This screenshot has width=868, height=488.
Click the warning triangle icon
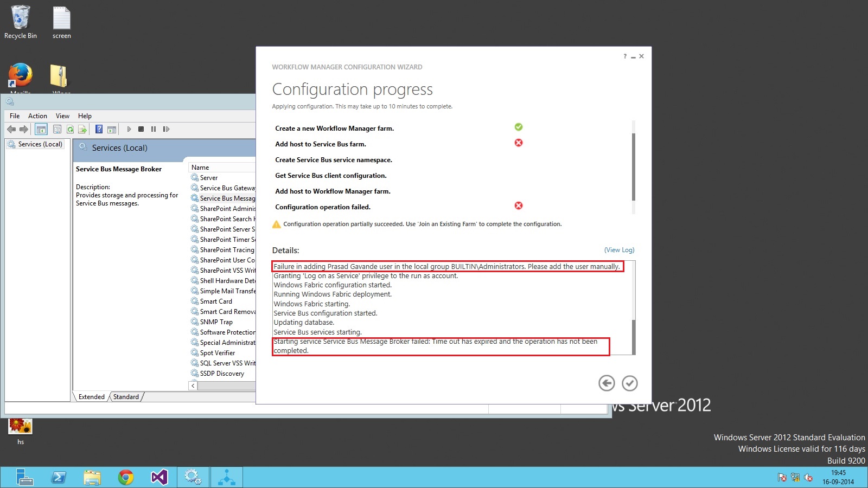tap(277, 224)
